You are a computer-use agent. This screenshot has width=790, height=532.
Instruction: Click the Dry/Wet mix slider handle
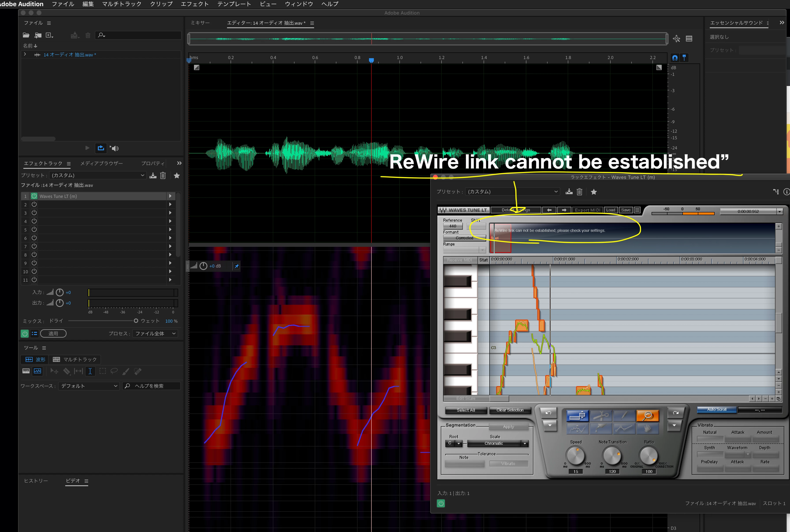tap(136, 321)
